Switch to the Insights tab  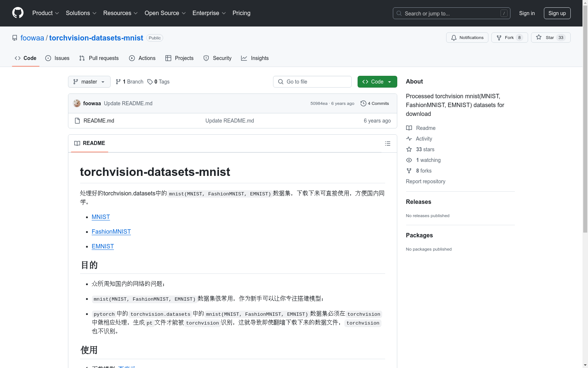[255, 58]
